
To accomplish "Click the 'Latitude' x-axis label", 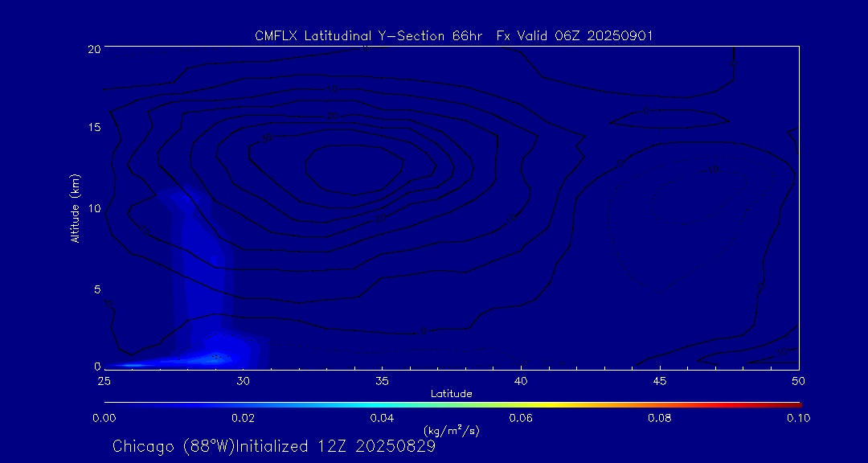I will tap(452, 393).
